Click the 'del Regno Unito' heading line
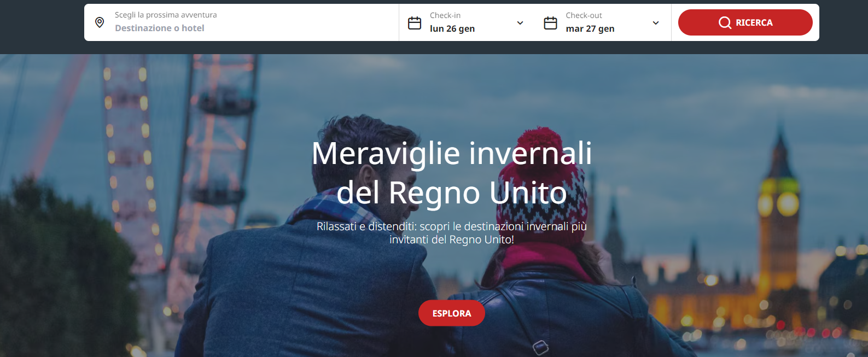Viewport: 868px width, 357px height. coord(451,192)
